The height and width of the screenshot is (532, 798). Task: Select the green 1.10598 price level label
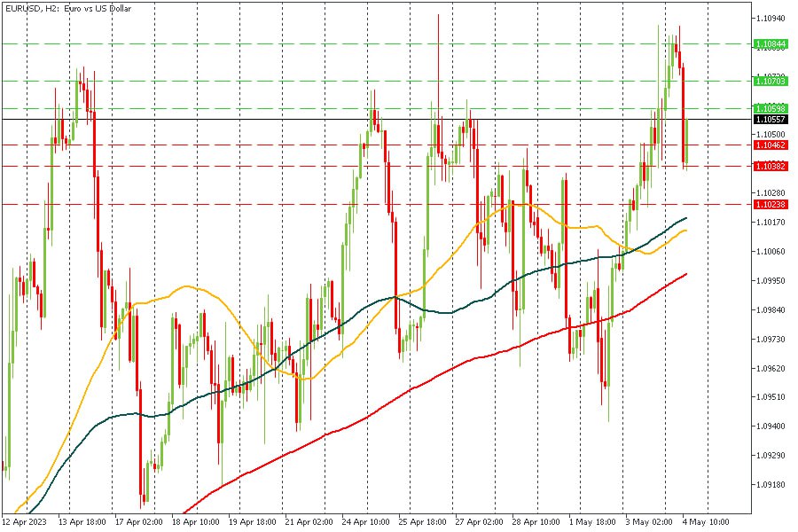[771, 108]
